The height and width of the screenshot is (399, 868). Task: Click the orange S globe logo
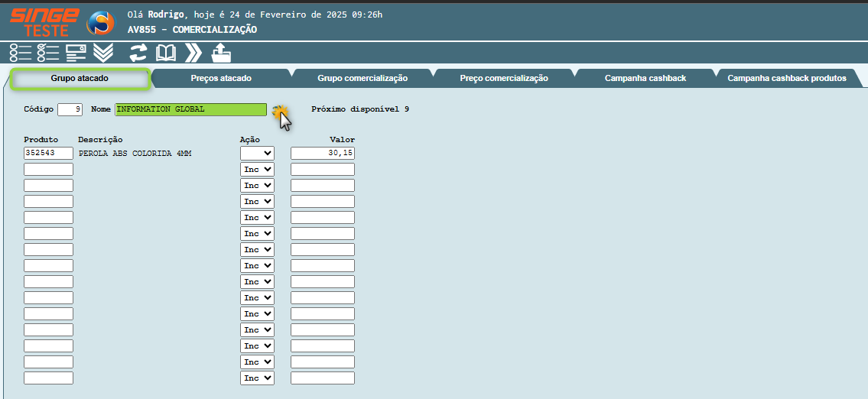100,23
